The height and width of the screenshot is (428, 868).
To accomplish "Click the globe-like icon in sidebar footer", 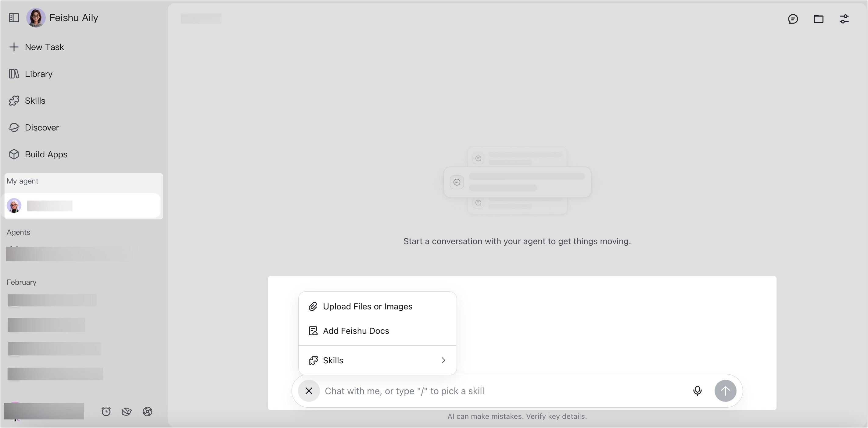I will (148, 412).
